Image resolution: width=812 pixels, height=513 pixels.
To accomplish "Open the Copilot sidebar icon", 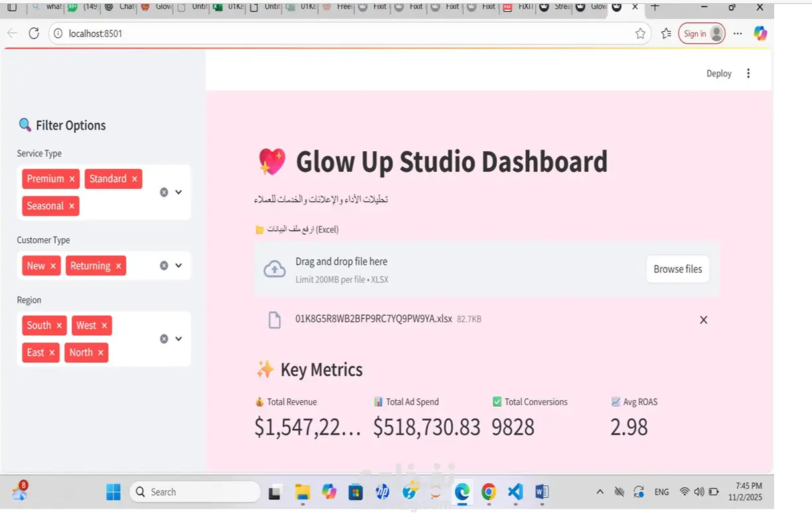I will pos(760,33).
